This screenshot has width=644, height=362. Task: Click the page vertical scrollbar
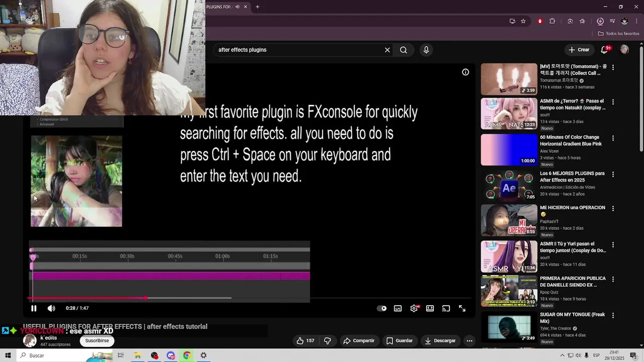click(x=641, y=98)
